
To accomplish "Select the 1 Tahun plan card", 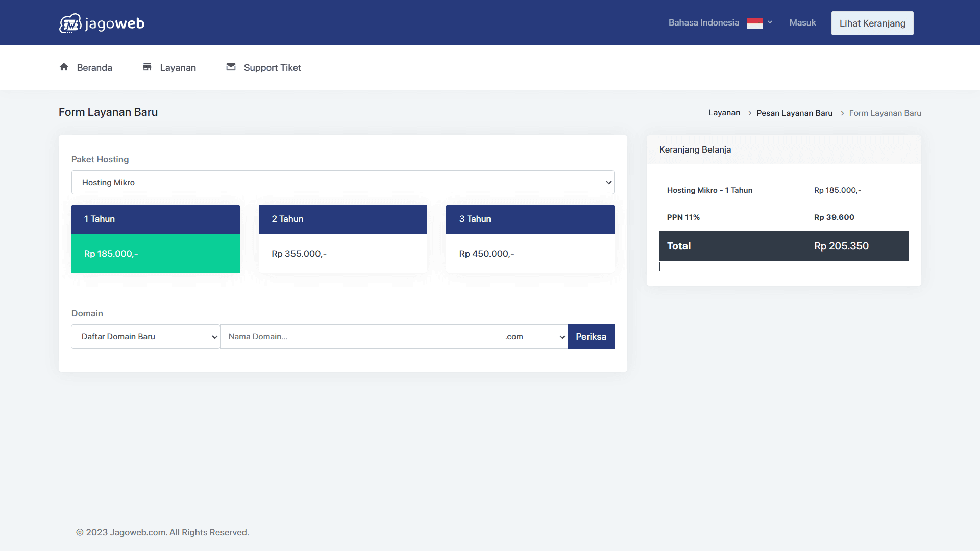I will 156,239.
